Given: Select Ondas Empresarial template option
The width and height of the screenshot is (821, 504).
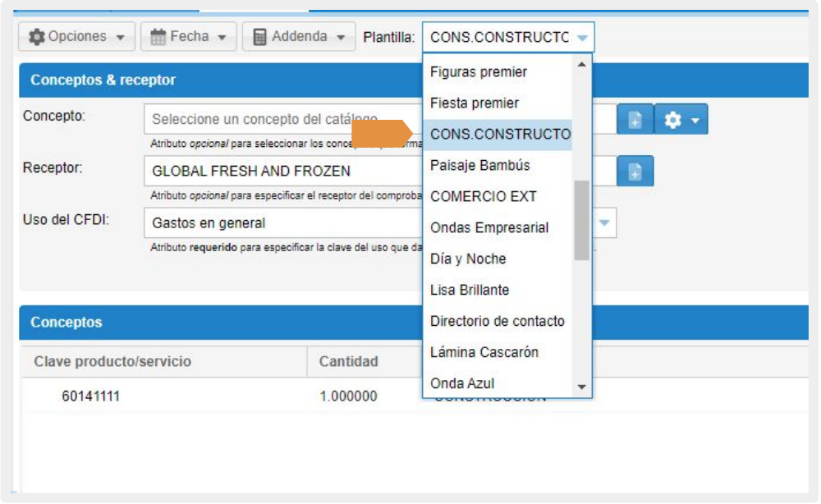Looking at the screenshot, I should (489, 228).
